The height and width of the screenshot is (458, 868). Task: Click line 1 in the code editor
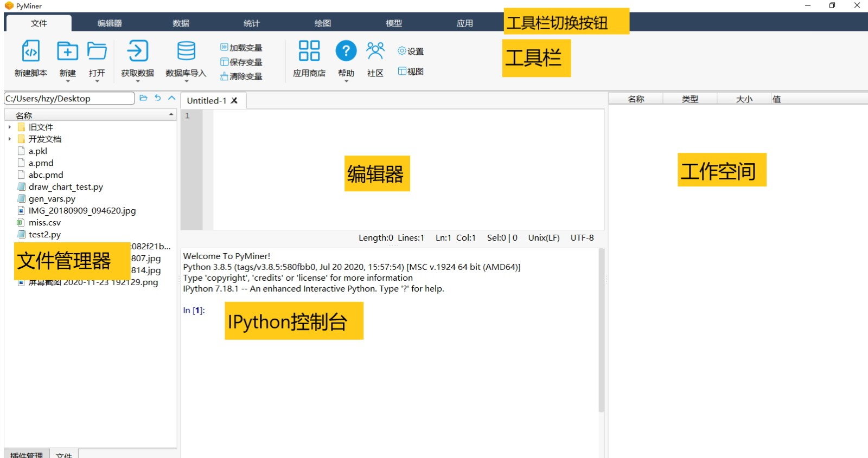pos(409,115)
